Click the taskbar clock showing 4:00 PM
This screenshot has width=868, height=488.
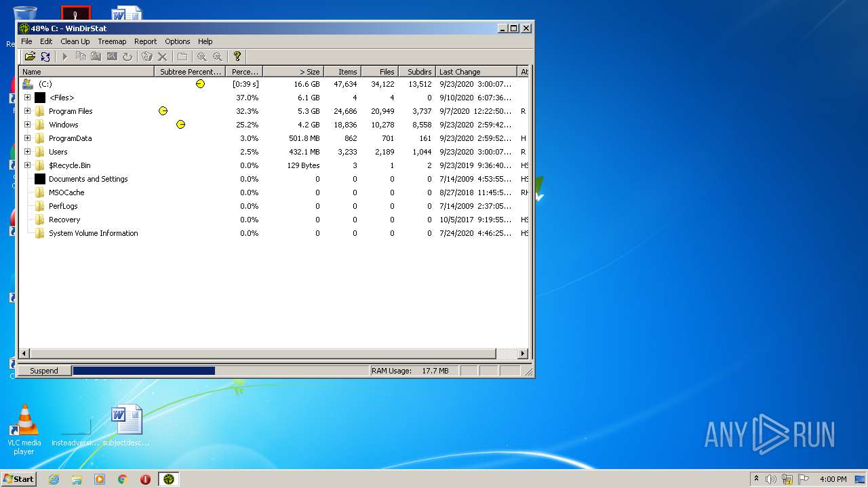click(x=833, y=479)
